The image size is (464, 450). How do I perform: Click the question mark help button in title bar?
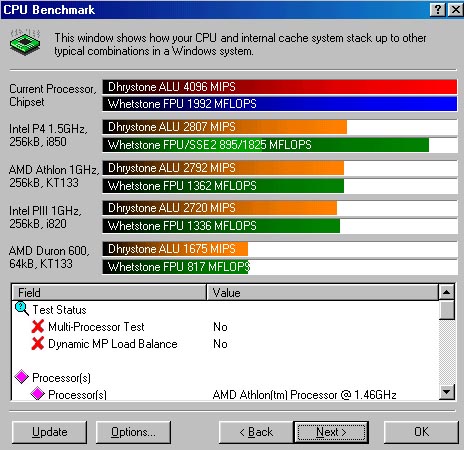click(x=438, y=9)
